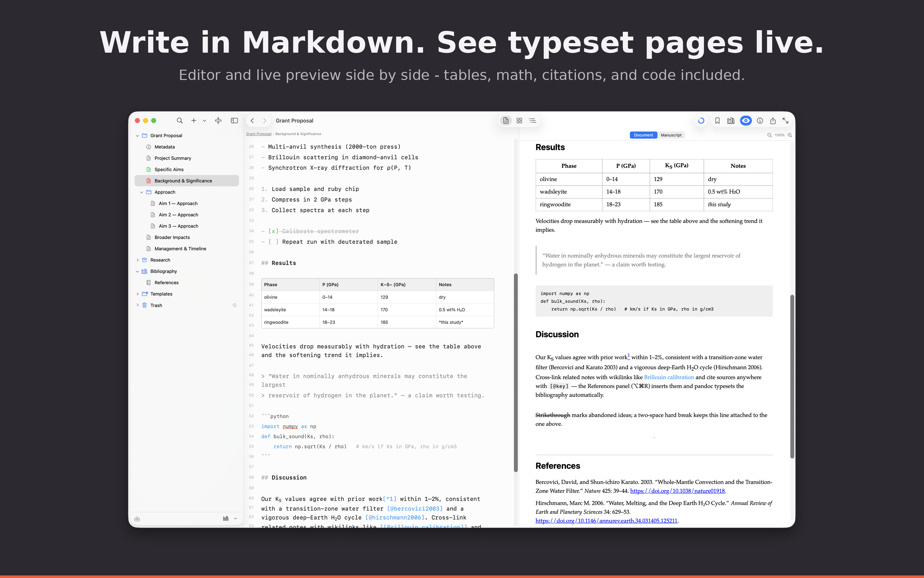Open Aim 3 — Approach document
The width and height of the screenshot is (924, 578).
pyautogui.click(x=187, y=226)
